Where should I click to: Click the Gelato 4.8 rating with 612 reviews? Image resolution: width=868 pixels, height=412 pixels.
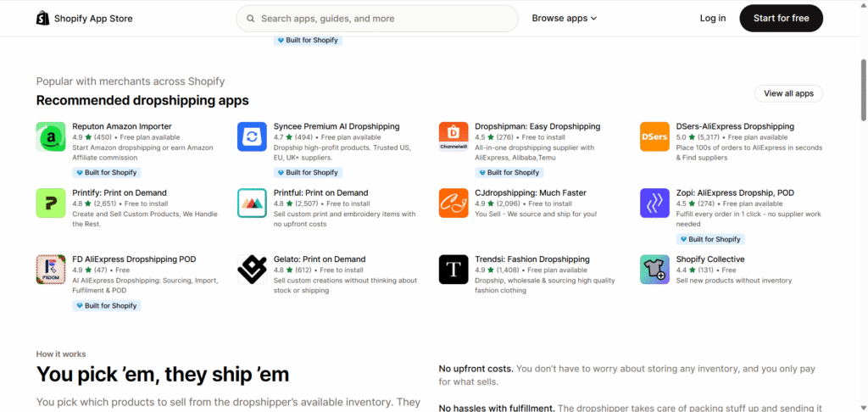(294, 270)
